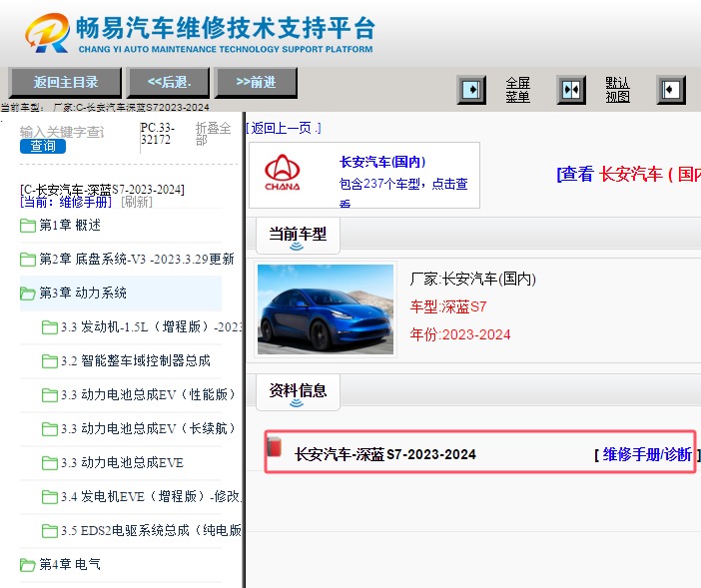The width and height of the screenshot is (701, 588).
Task: Click folder icon of 第2章 底盘系统
Action: (28, 260)
